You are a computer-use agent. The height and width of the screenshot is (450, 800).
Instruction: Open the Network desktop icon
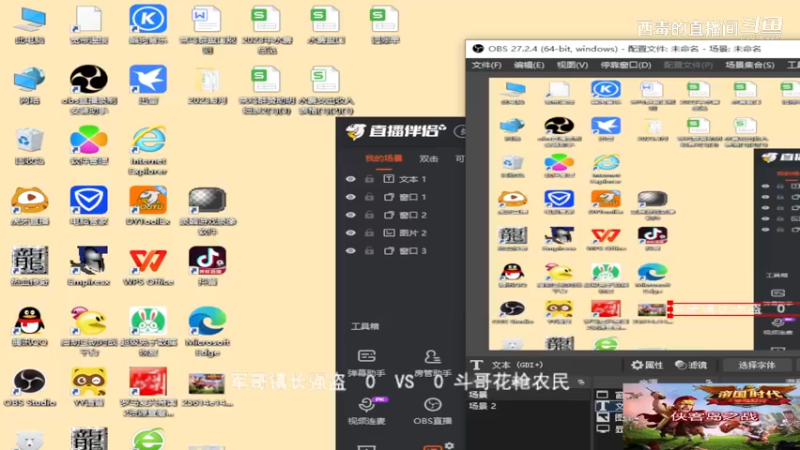(30, 85)
